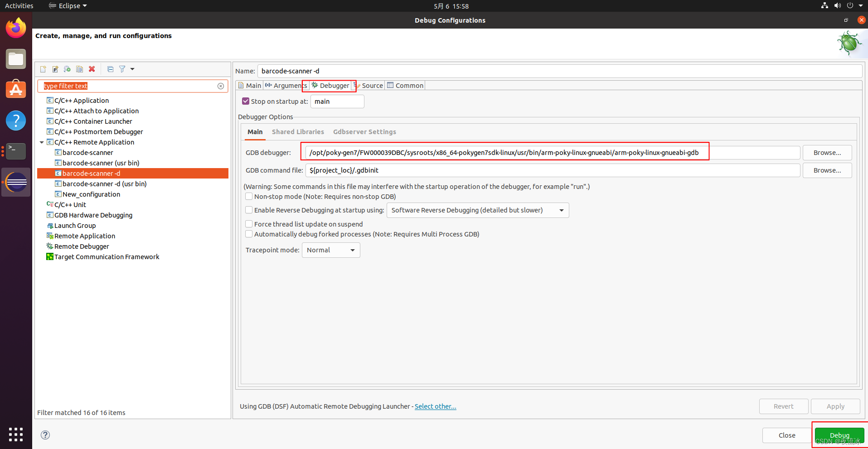Screen dimensions: 868x449
Task: Open the filter launch configurations icon
Action: 122,69
